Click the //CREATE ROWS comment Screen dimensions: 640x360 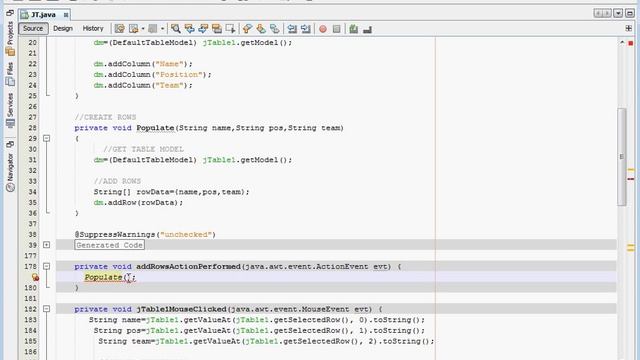tap(105, 117)
